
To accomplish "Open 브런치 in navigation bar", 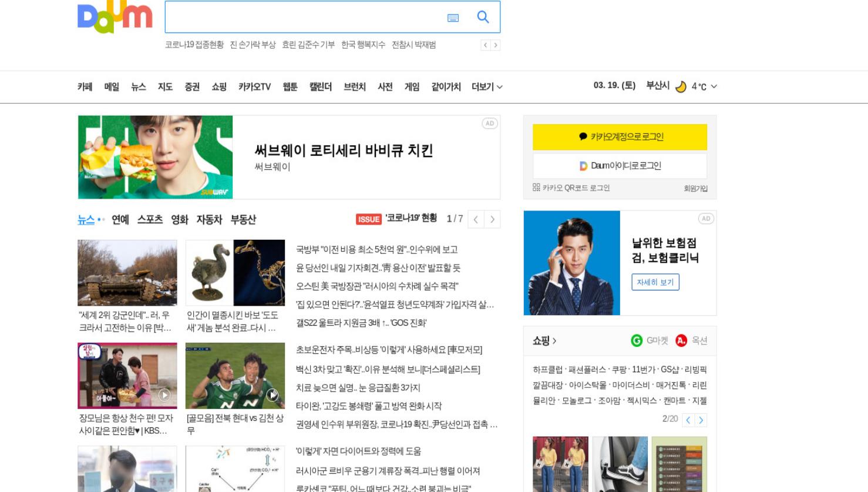I will point(355,87).
